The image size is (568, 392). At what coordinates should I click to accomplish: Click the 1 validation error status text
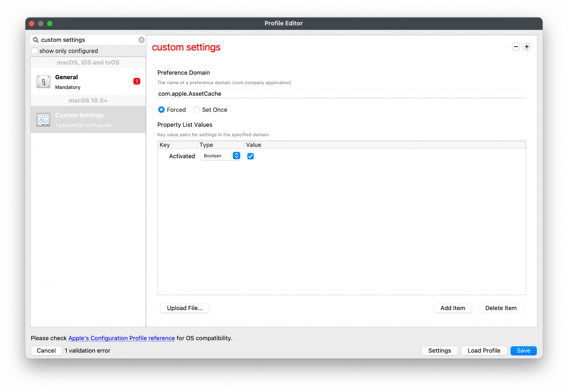pyautogui.click(x=88, y=351)
